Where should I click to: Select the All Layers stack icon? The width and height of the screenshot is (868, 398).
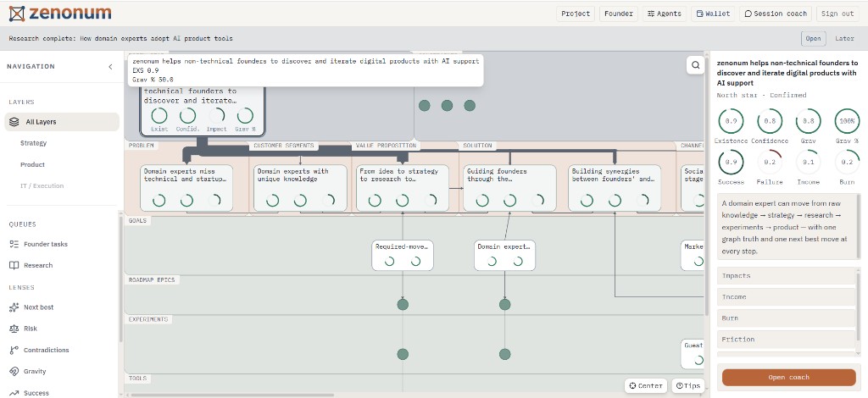14,122
